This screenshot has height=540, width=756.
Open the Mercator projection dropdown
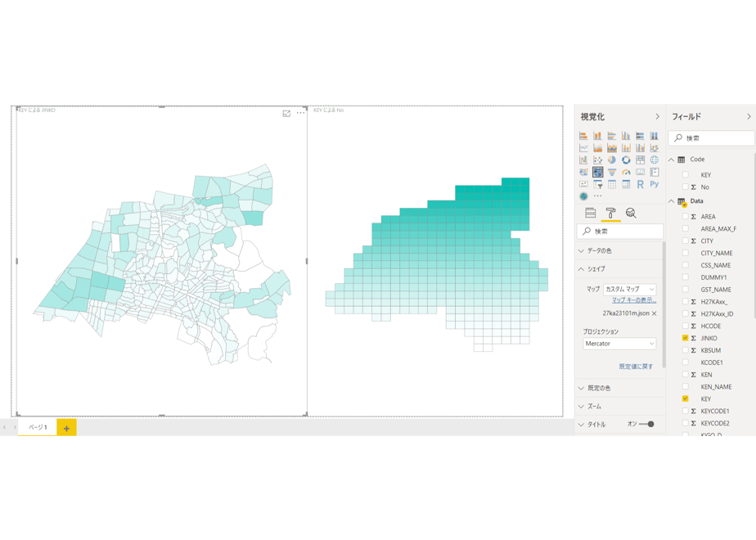619,344
